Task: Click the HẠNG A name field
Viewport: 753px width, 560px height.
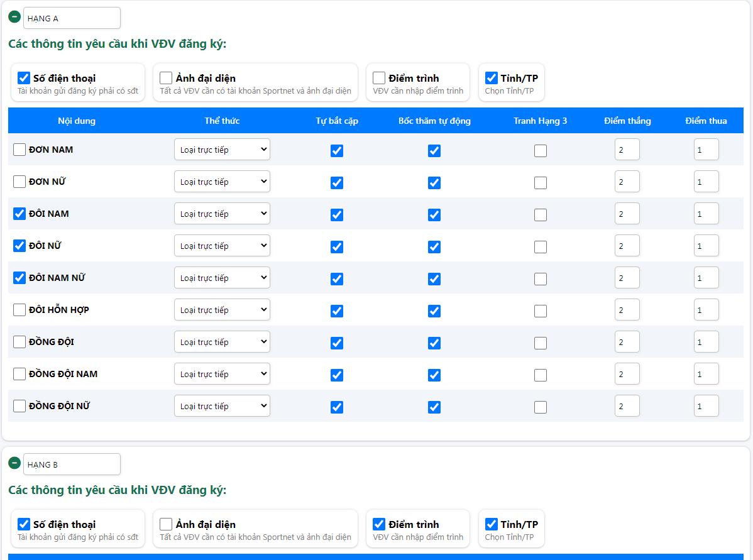Action: click(x=72, y=18)
